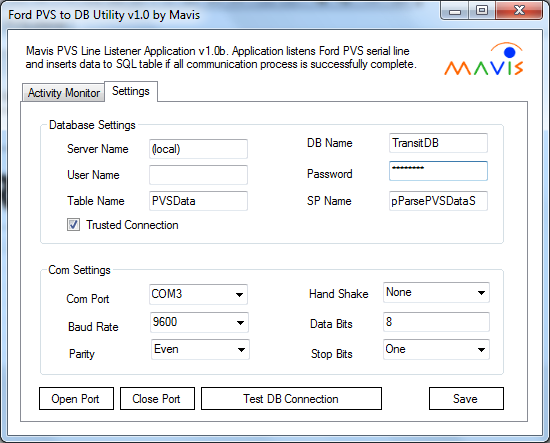
Task: Focus the User Name text box
Action: [x=198, y=175]
